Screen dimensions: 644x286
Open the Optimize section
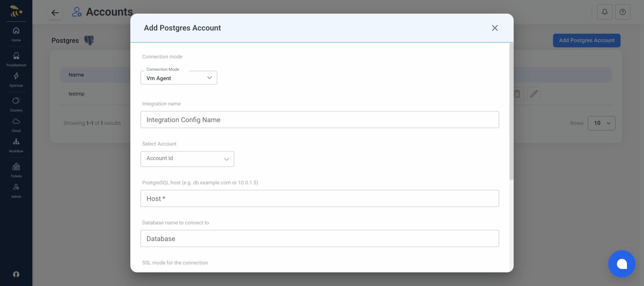[16, 80]
